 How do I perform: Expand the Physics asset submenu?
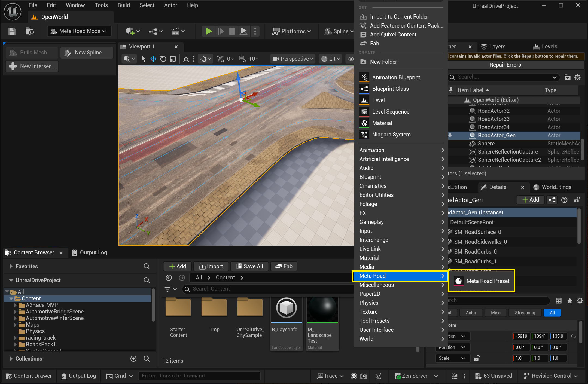point(401,303)
